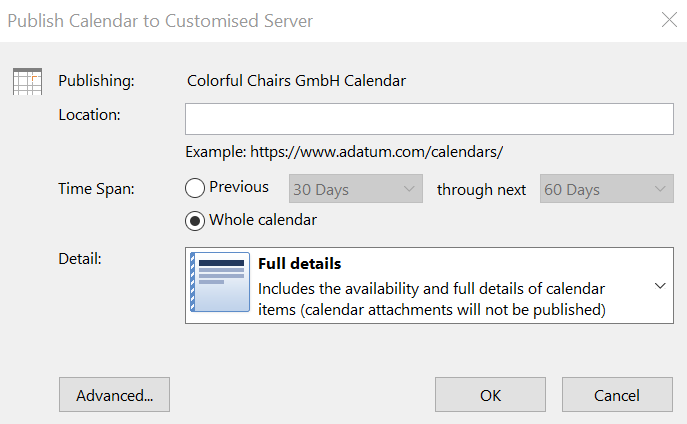Image resolution: width=687 pixels, height=424 pixels.
Task: Click the 'through next' text
Action: [481, 190]
